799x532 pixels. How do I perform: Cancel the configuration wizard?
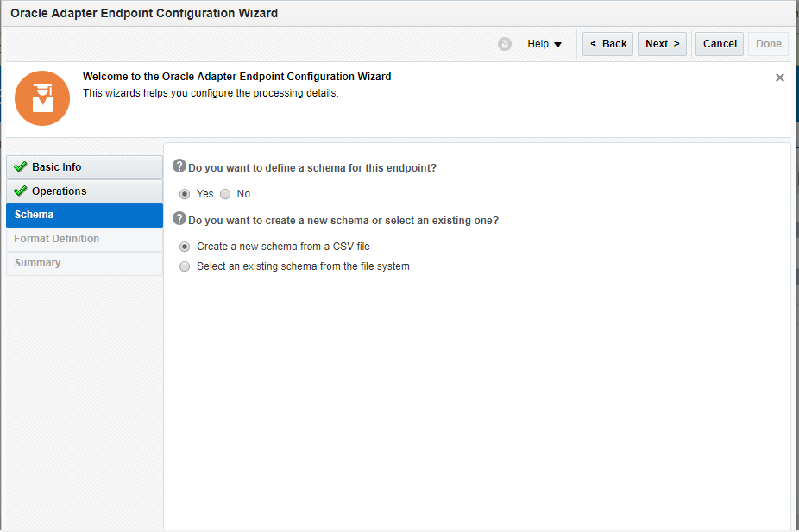point(720,44)
